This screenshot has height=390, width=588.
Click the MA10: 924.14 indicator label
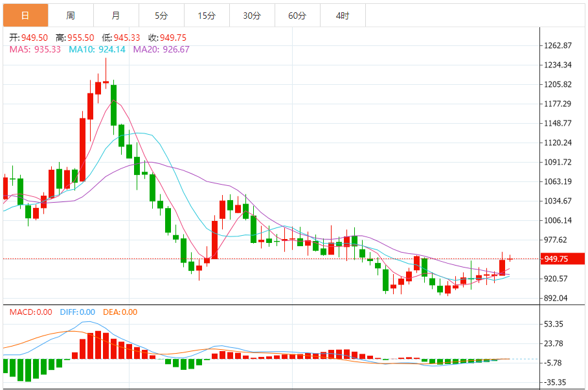[97, 49]
